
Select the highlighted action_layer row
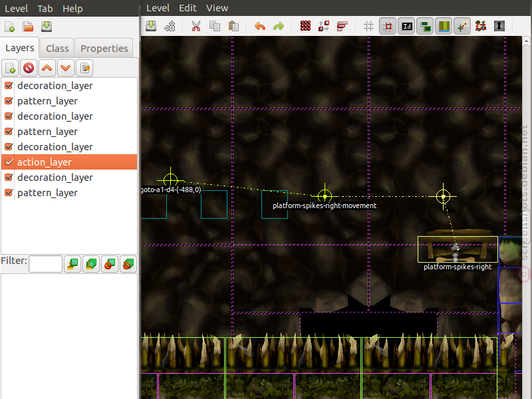(x=69, y=162)
